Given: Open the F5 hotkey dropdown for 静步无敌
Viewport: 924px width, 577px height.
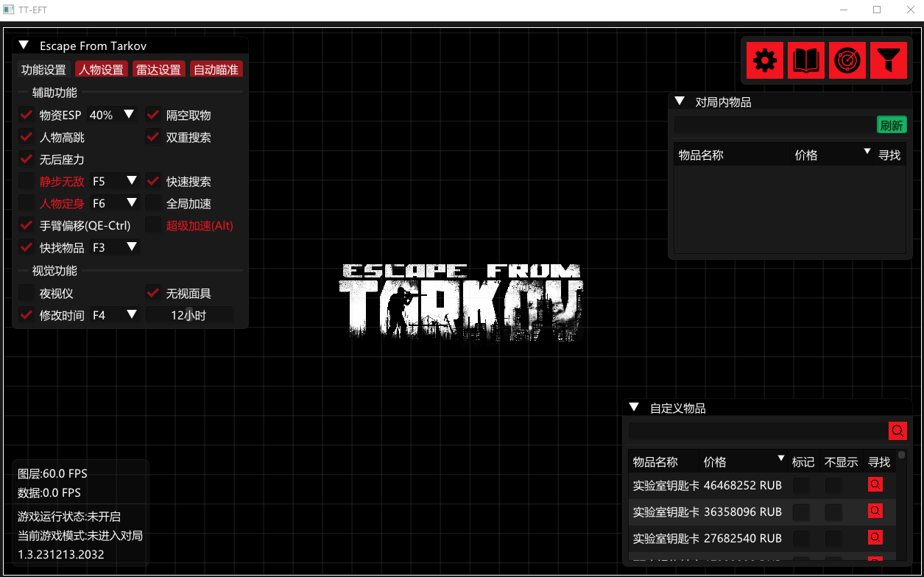Looking at the screenshot, I should (x=114, y=181).
